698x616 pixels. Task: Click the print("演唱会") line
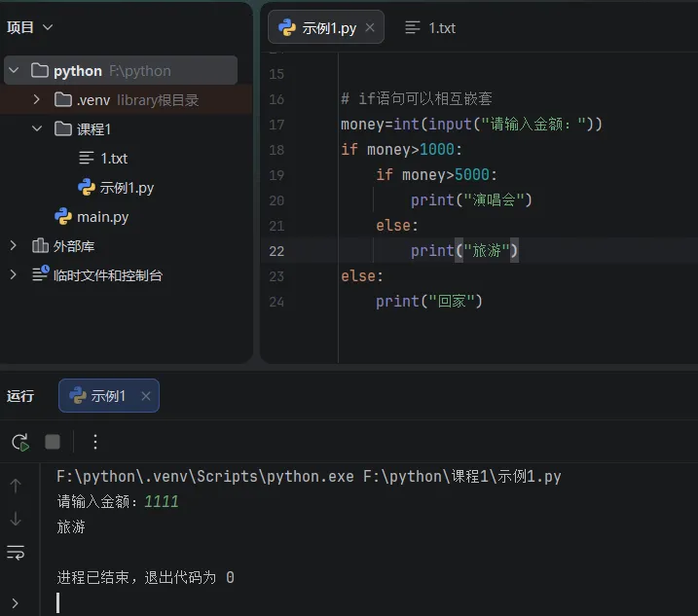click(471, 200)
